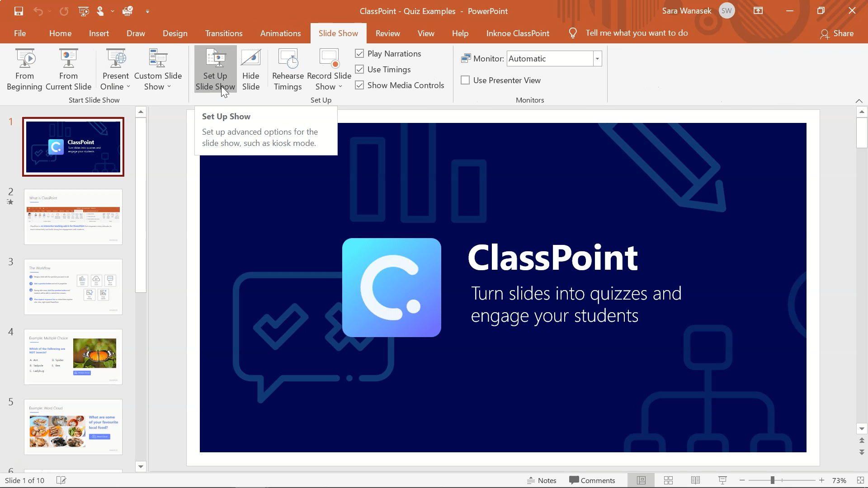Enable Use Timings checkbox
Screen dimensions: 868x488
pyautogui.click(x=359, y=69)
